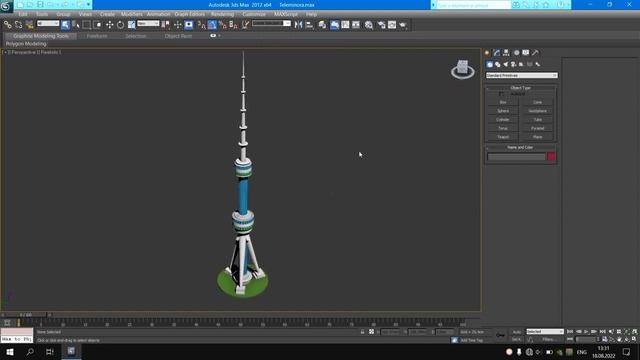Click the Sphere primitive button
This screenshot has height=360, width=640.
[x=503, y=111]
